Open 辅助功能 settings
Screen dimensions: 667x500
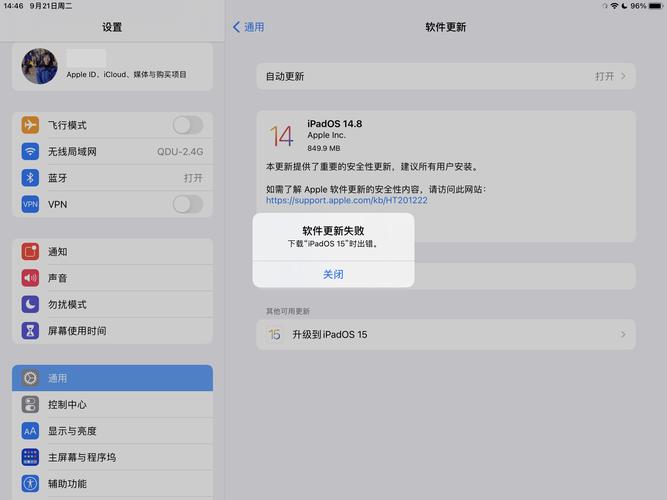112,483
